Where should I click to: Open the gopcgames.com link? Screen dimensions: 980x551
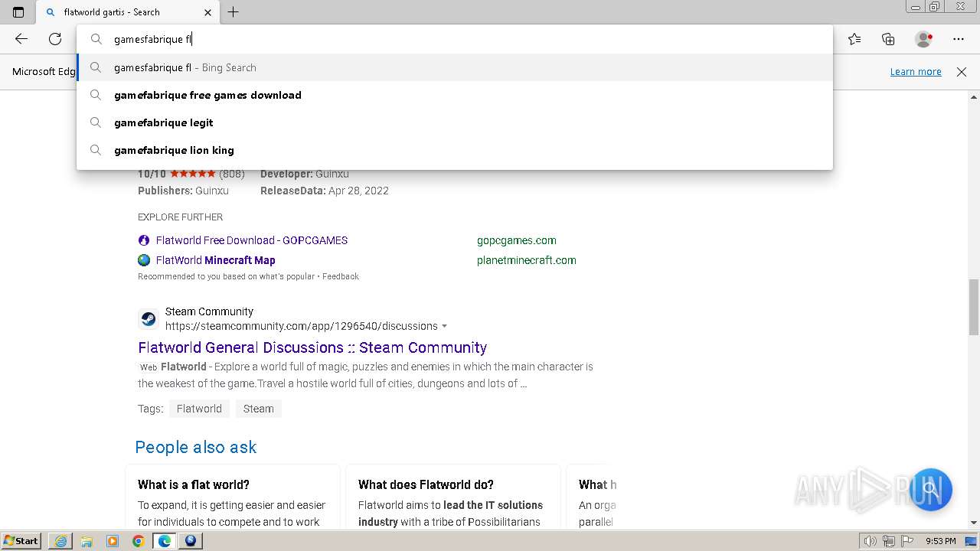click(x=517, y=240)
